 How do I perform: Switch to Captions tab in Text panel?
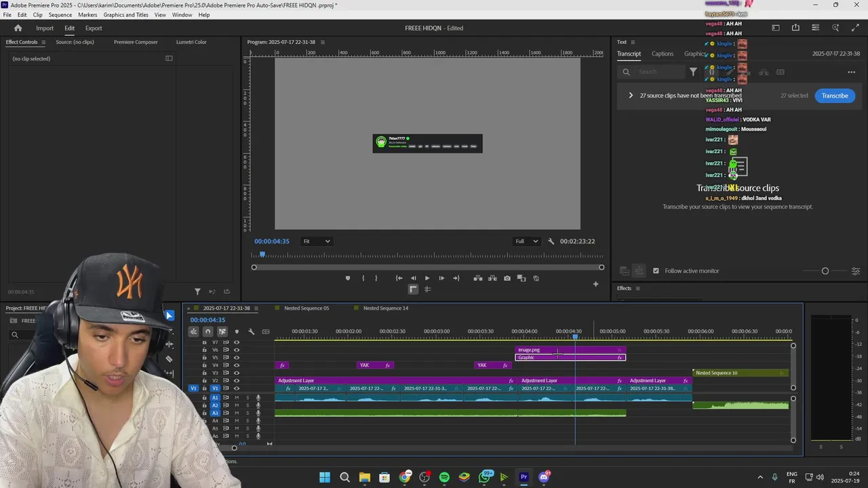[663, 54]
